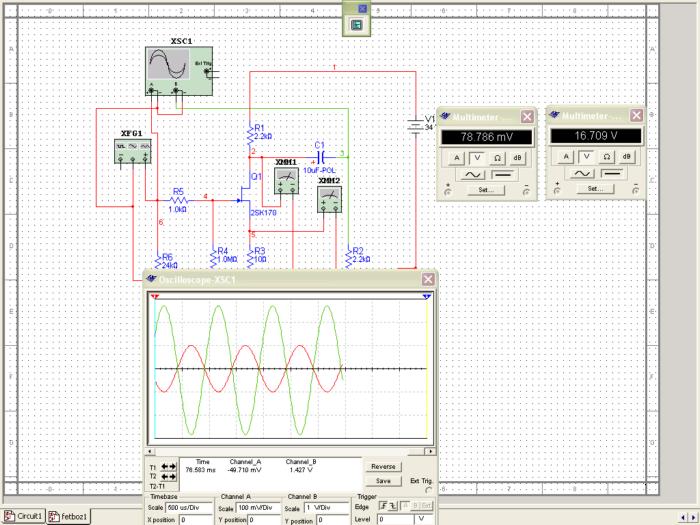Click the R2 2.2kΩ resistor label
The width and height of the screenshot is (700, 525).
click(361, 255)
